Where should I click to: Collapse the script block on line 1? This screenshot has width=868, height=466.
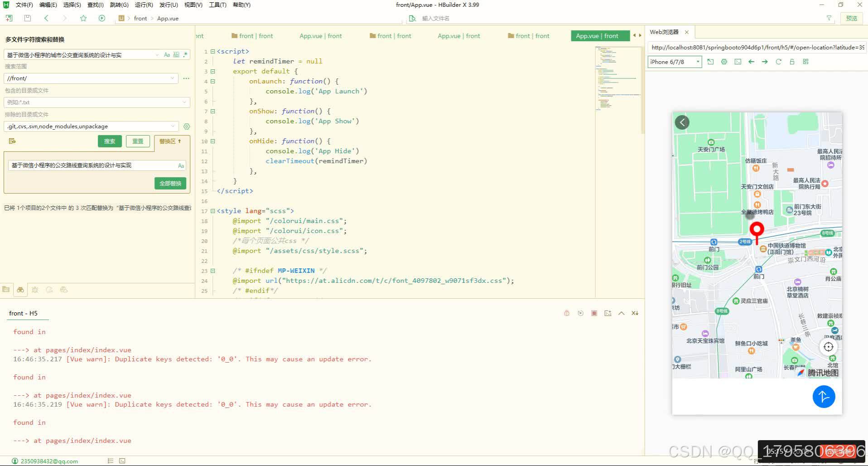212,52
